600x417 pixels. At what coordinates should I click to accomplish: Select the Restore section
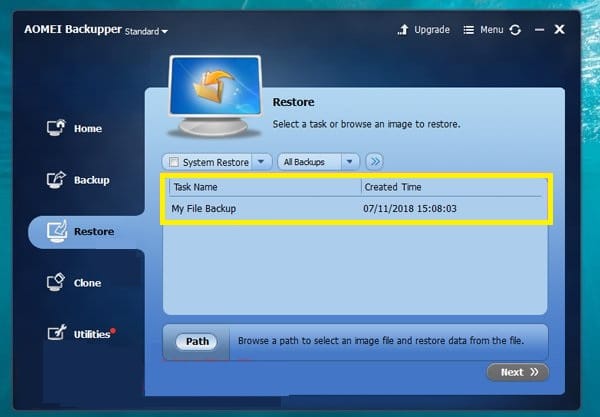86,232
